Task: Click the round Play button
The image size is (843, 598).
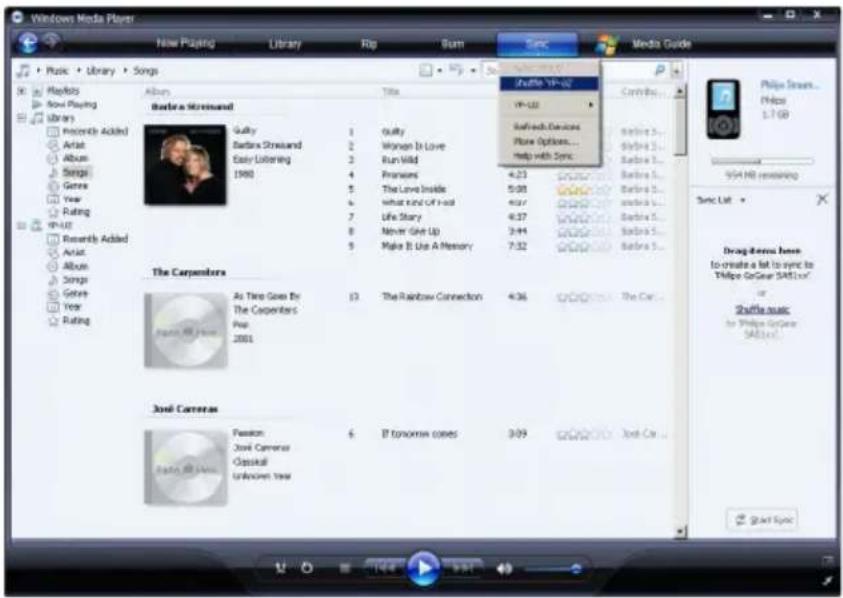Action: [x=424, y=568]
